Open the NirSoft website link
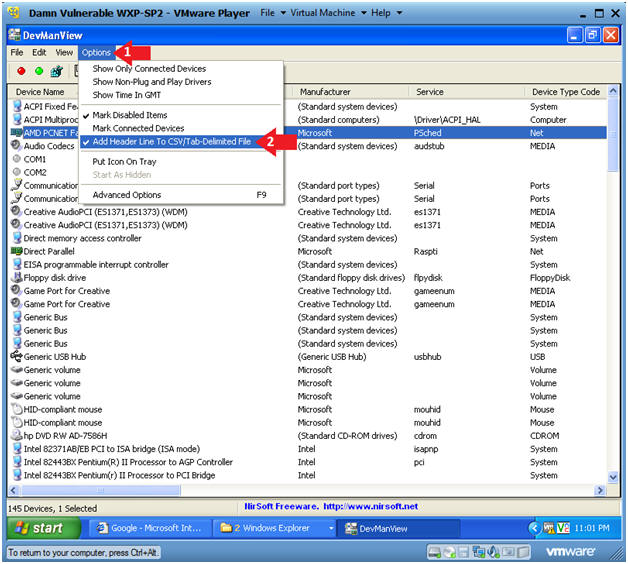The height and width of the screenshot is (564, 628). (370, 506)
